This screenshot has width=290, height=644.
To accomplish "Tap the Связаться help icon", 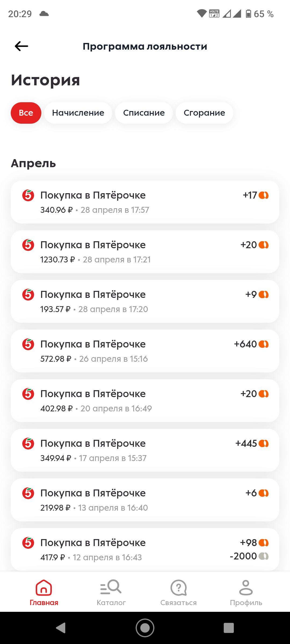I will [x=179, y=588].
